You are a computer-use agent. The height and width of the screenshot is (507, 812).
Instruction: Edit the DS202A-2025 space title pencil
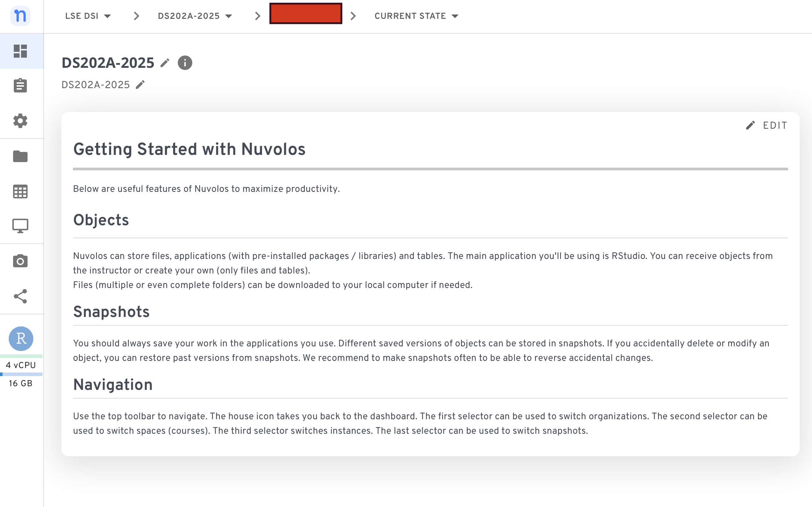point(165,63)
